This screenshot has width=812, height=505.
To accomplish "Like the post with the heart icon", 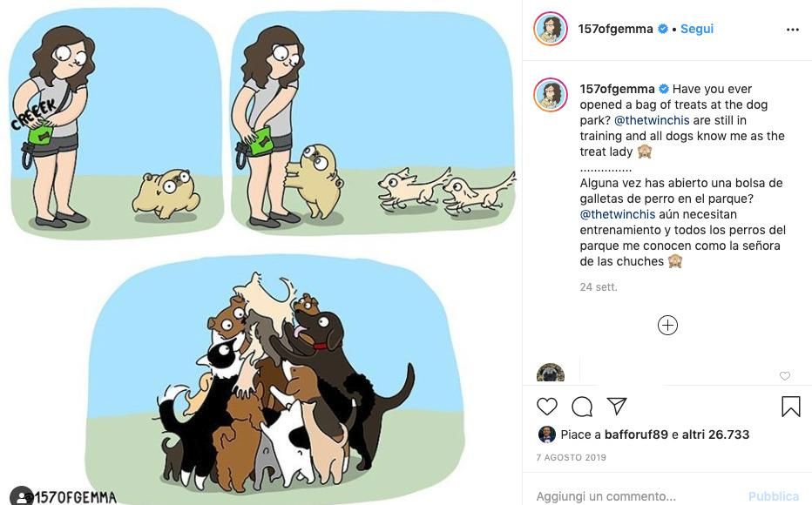I will pos(547,407).
